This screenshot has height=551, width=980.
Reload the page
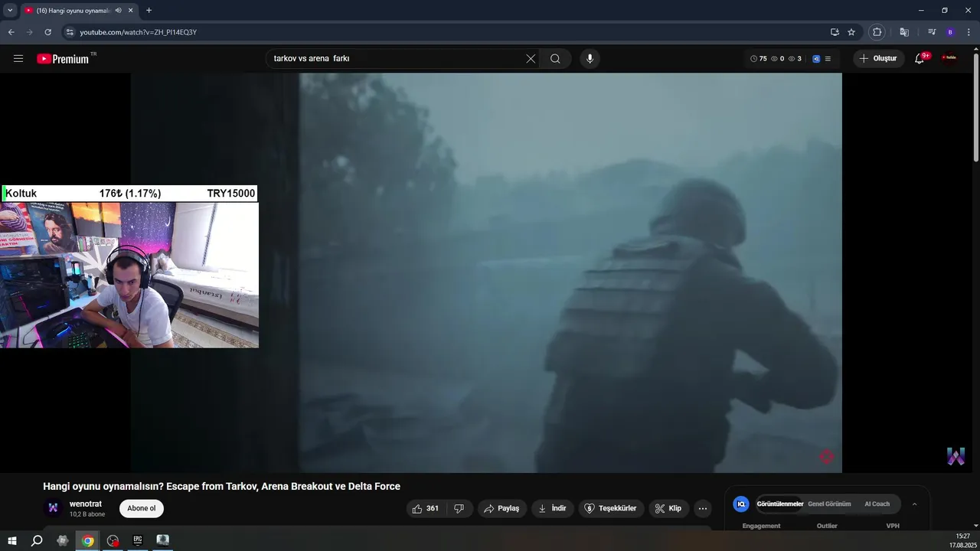[x=47, y=32]
